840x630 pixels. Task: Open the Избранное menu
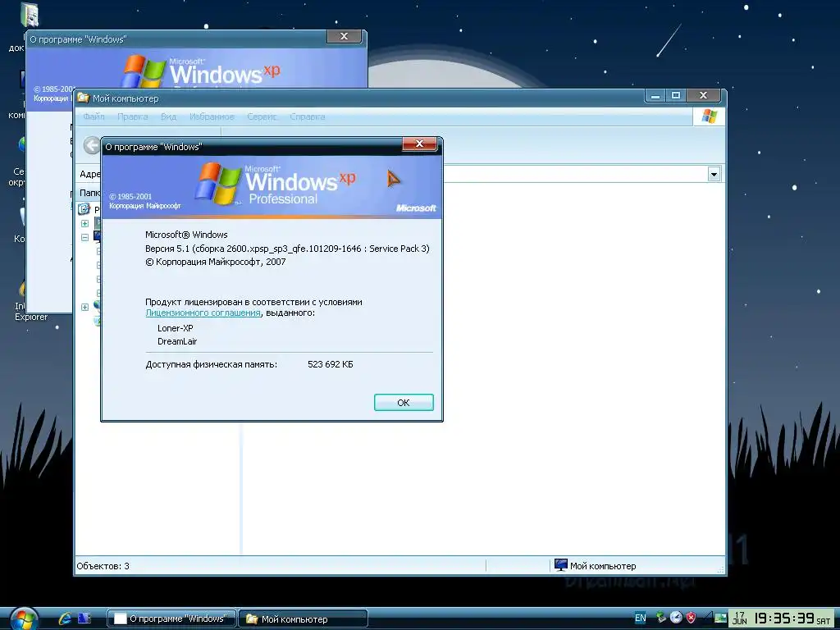(212, 116)
